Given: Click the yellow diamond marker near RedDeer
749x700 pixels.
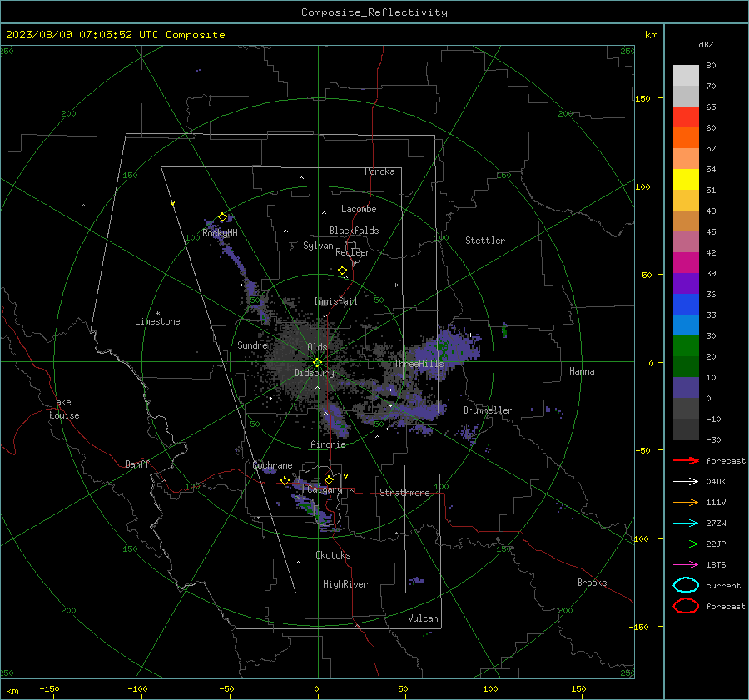Looking at the screenshot, I should pyautogui.click(x=342, y=270).
